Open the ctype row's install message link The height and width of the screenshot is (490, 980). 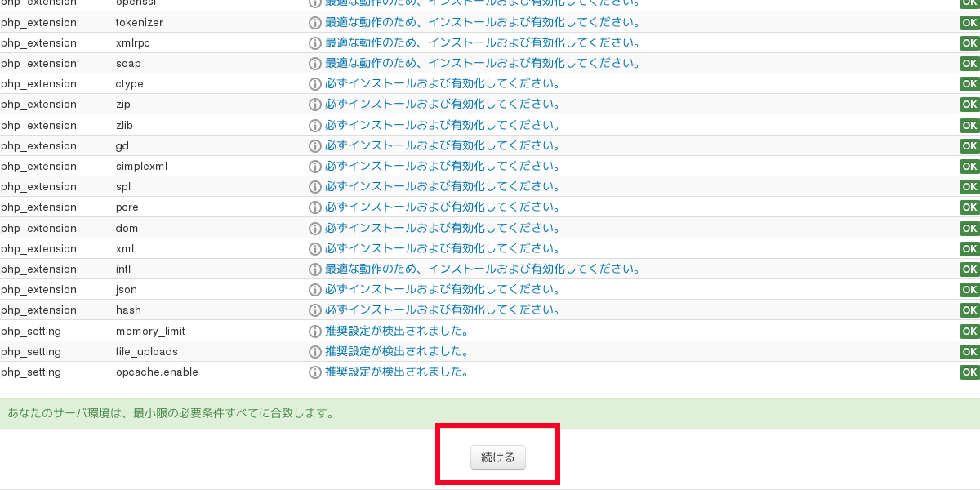click(443, 83)
